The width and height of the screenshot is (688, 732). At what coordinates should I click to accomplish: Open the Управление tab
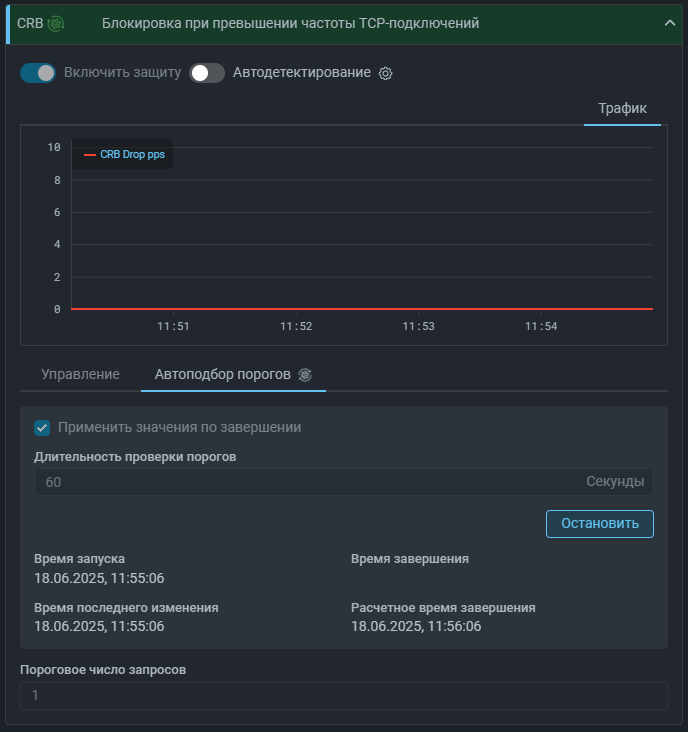click(x=80, y=374)
